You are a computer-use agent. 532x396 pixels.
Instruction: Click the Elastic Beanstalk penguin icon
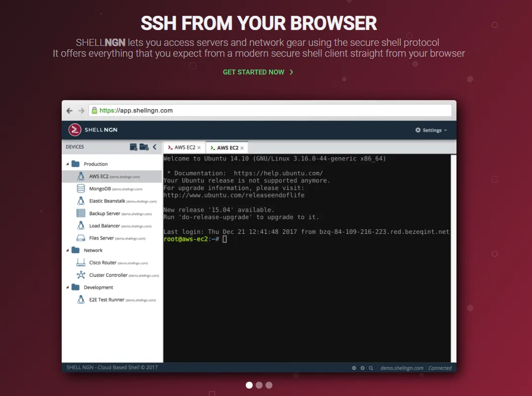click(x=81, y=201)
